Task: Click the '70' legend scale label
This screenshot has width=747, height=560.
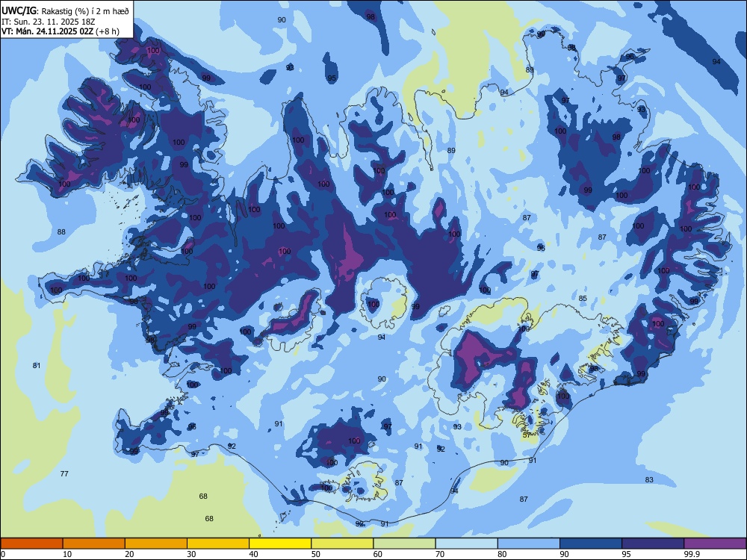Action: tap(440, 554)
